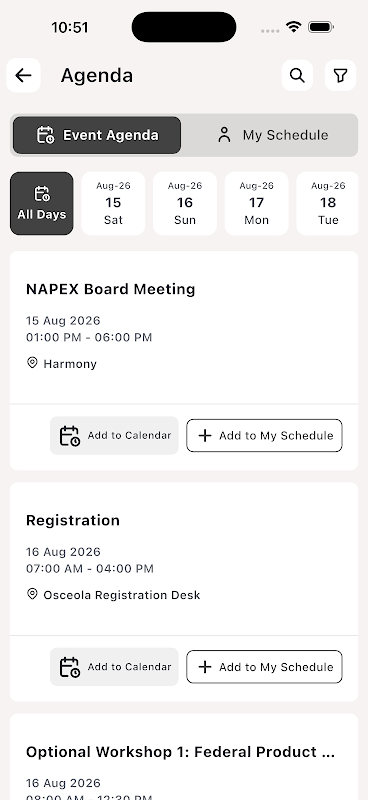The width and height of the screenshot is (368, 800).
Task: Select All Days filter chip
Action: [x=42, y=204]
